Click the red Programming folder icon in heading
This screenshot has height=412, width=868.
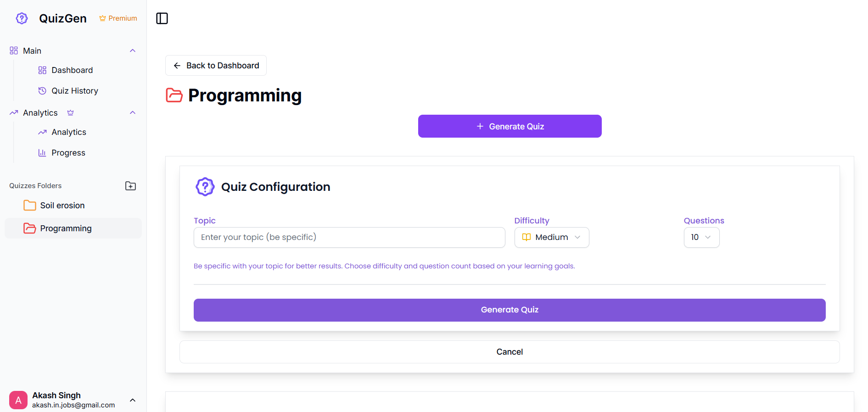tap(174, 95)
